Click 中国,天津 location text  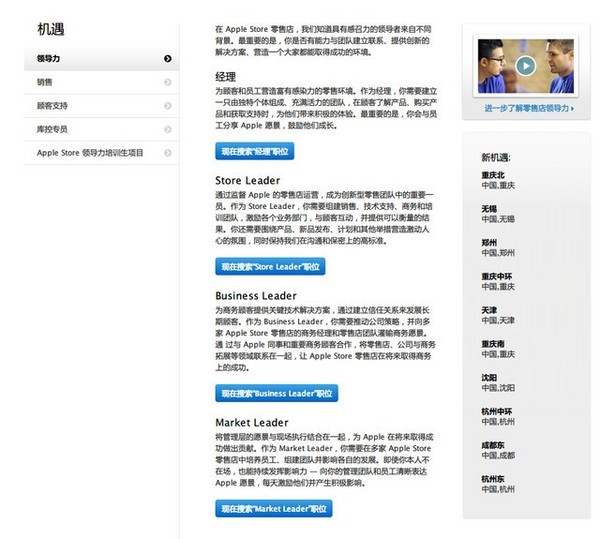pyautogui.click(x=498, y=320)
